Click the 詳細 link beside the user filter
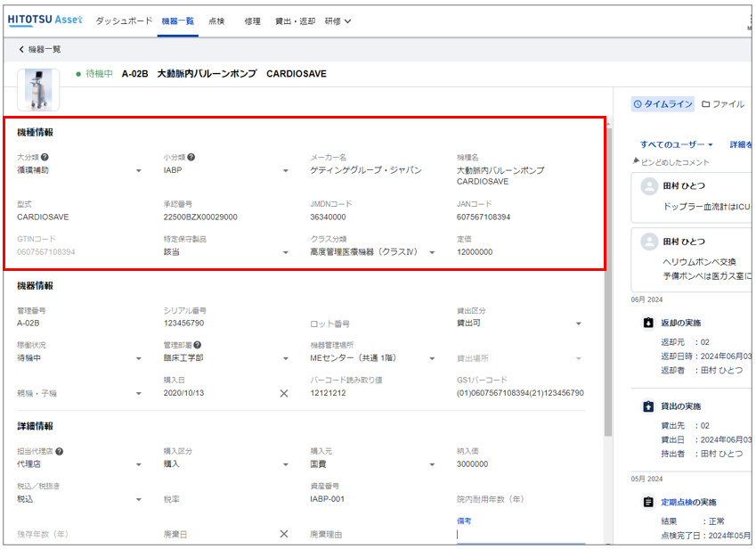Screen dimensions: 756x549 740,144
